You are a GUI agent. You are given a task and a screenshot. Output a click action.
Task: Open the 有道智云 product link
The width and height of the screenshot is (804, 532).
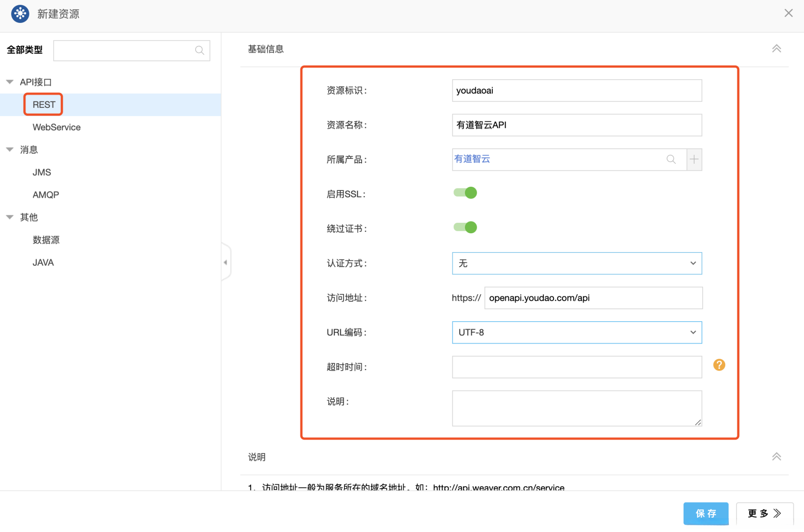click(x=472, y=159)
